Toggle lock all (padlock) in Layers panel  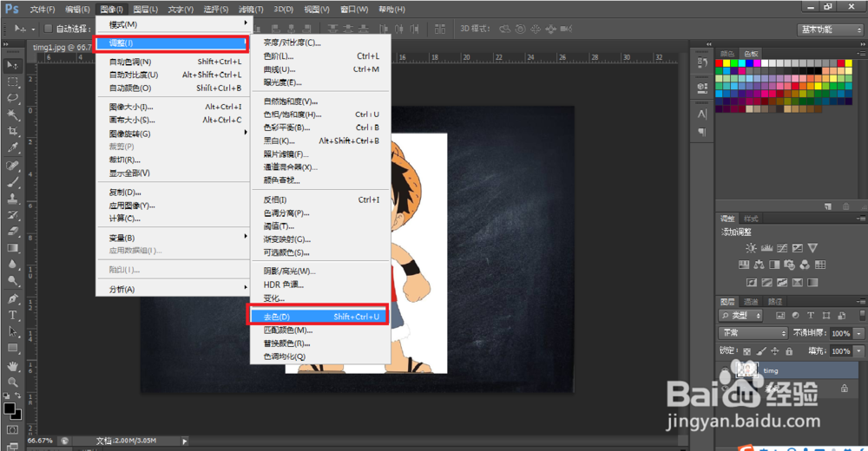click(x=789, y=351)
